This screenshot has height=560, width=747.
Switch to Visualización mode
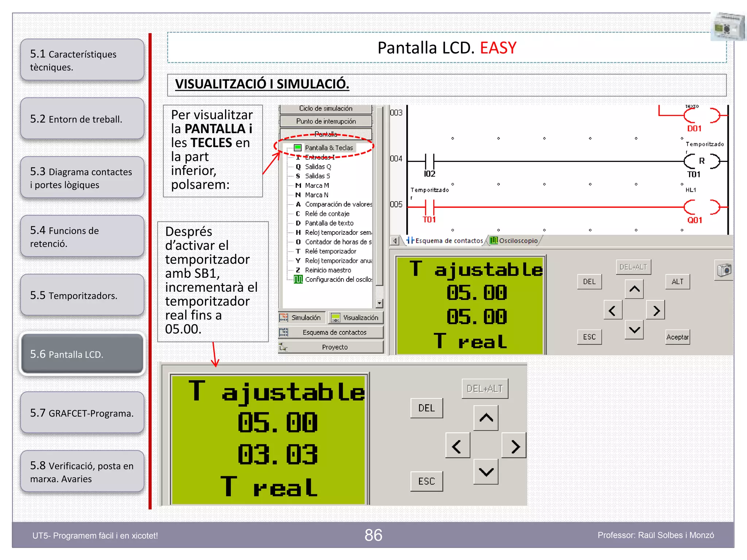[356, 318]
